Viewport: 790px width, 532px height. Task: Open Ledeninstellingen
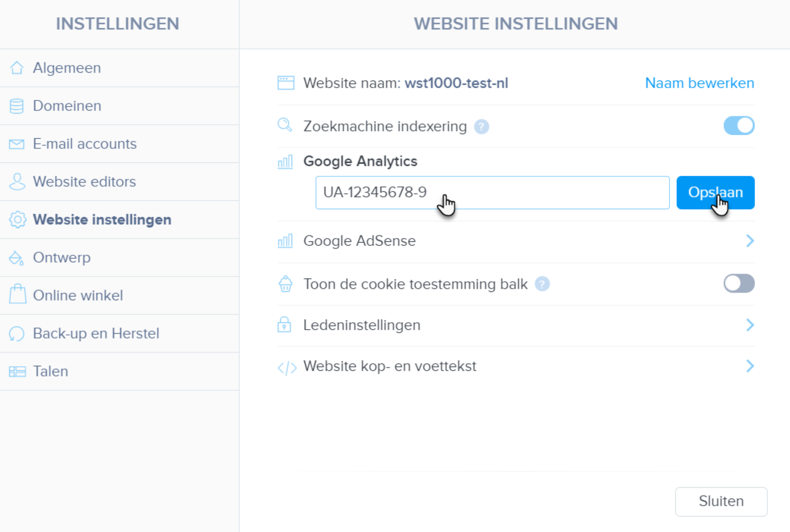point(750,325)
